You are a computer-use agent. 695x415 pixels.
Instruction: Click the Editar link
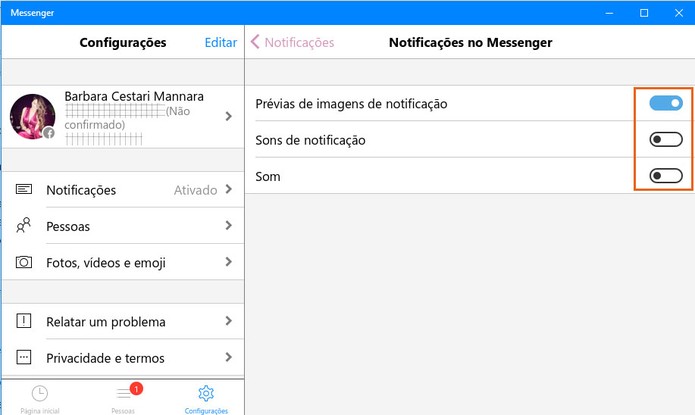221,43
